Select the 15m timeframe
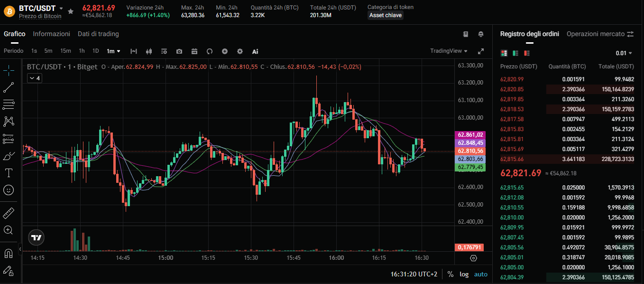The image size is (644, 284). pos(65,51)
